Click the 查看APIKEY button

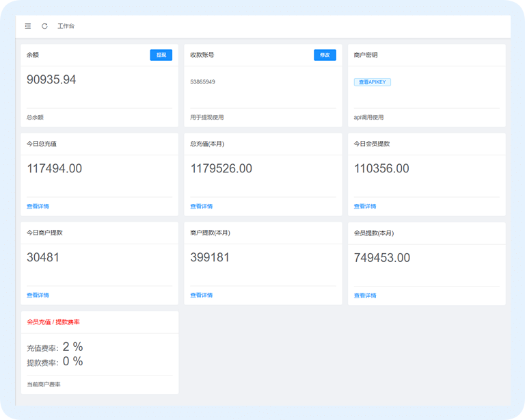(372, 82)
